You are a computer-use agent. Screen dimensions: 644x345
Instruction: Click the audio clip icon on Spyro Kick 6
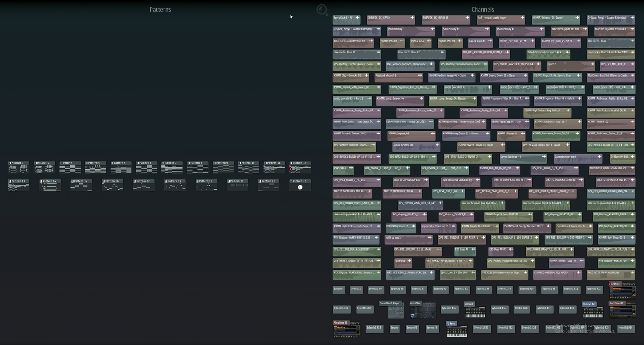coord(358,18)
